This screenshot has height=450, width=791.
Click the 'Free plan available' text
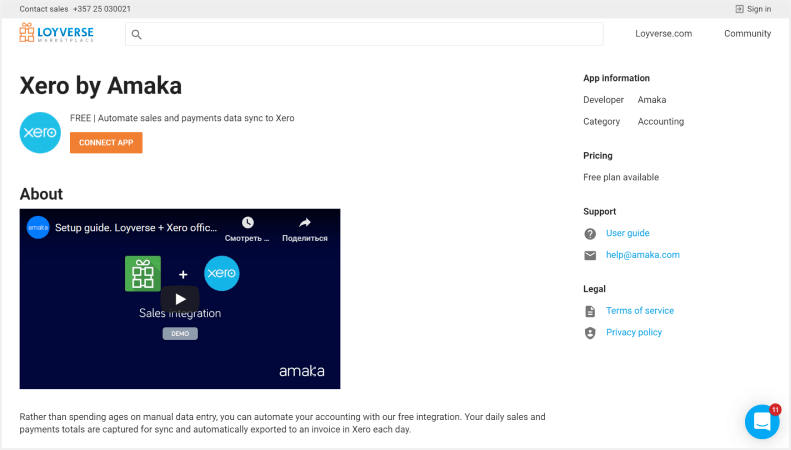pos(621,177)
